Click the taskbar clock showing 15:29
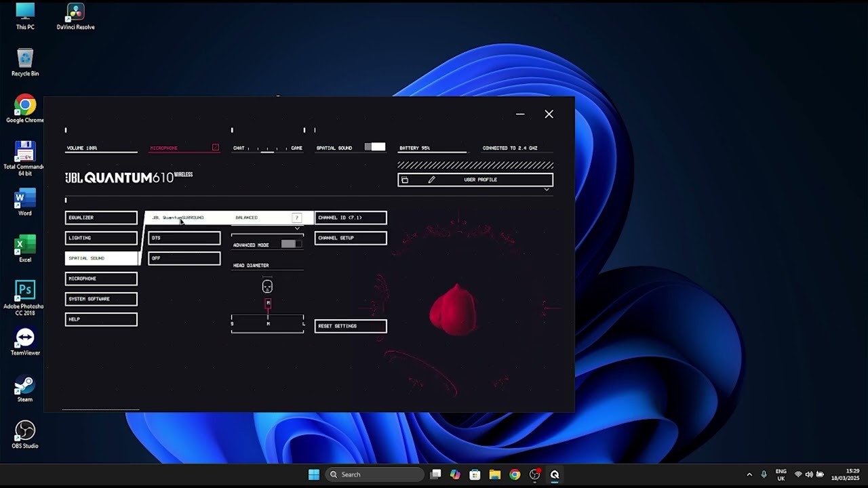The width and height of the screenshot is (868, 488). 846,474
